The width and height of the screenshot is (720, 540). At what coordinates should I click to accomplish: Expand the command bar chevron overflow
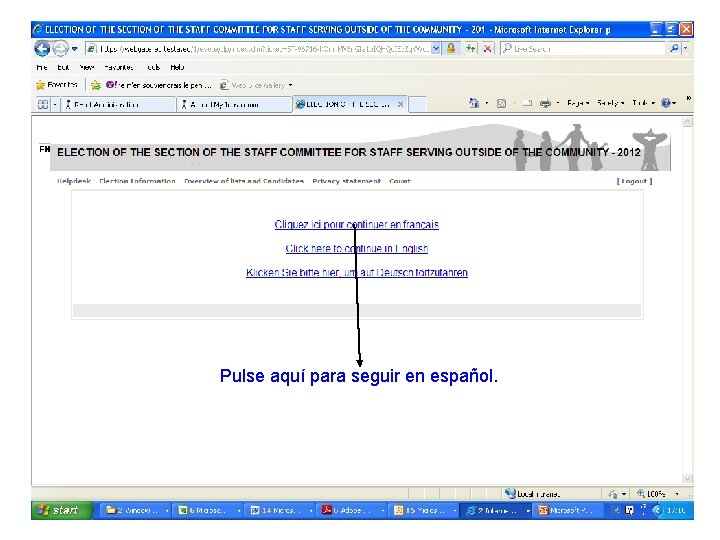(x=688, y=98)
